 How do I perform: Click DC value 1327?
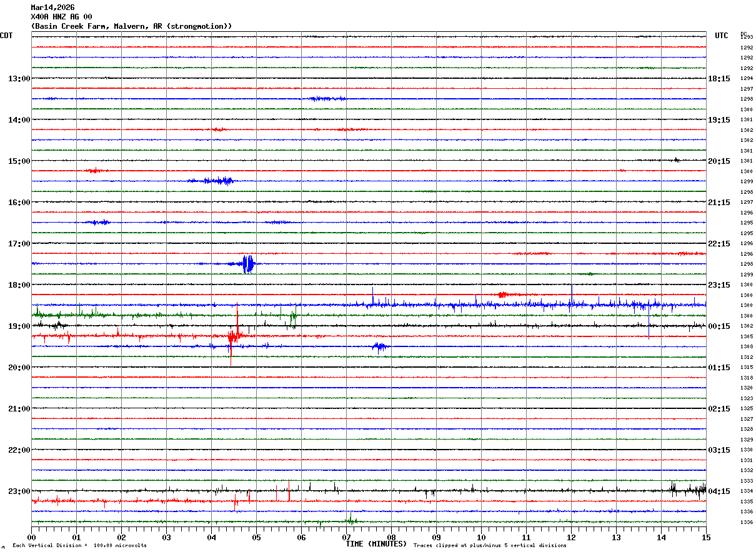(x=747, y=419)
